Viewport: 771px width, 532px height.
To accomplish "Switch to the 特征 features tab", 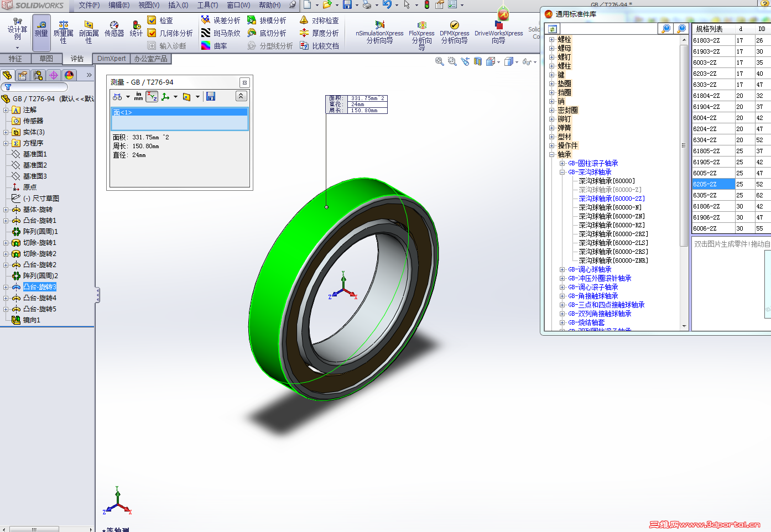I will coord(15,59).
